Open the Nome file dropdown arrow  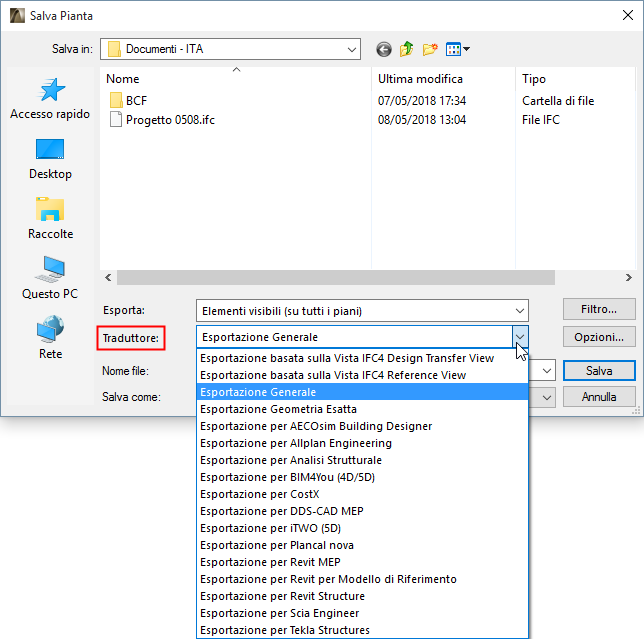(x=547, y=371)
